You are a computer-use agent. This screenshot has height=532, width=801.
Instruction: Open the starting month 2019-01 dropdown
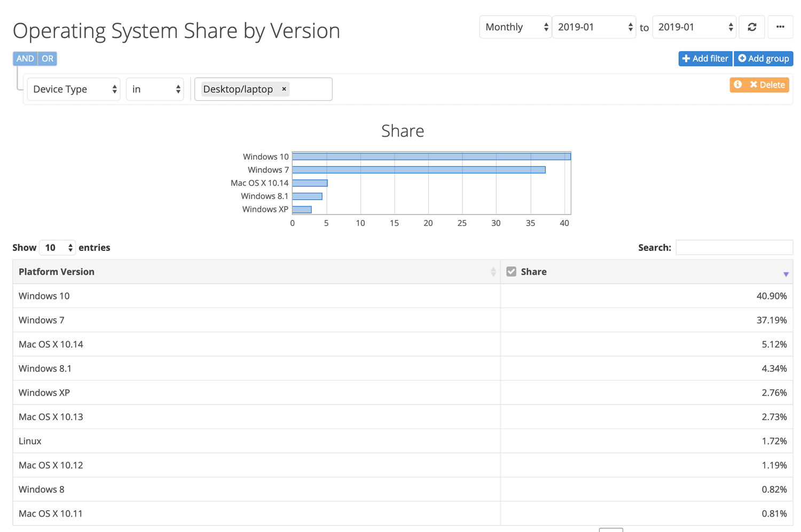pos(594,27)
